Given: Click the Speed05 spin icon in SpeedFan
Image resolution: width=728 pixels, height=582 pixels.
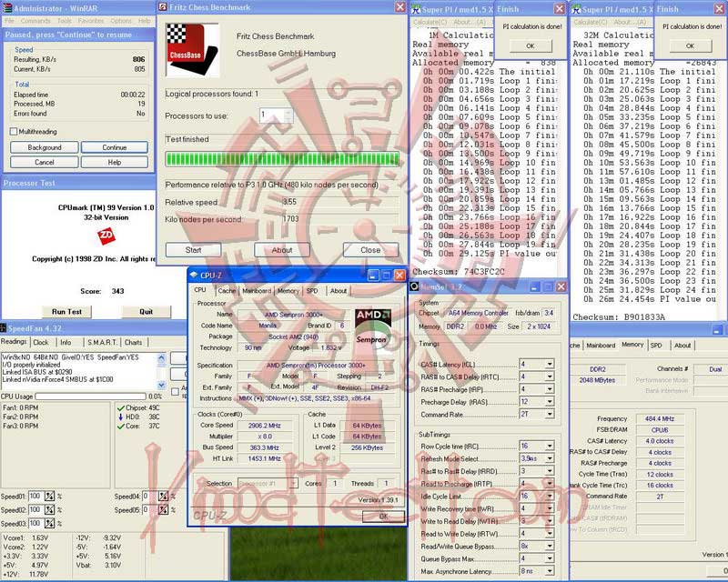Looking at the screenshot, I should click(164, 509).
